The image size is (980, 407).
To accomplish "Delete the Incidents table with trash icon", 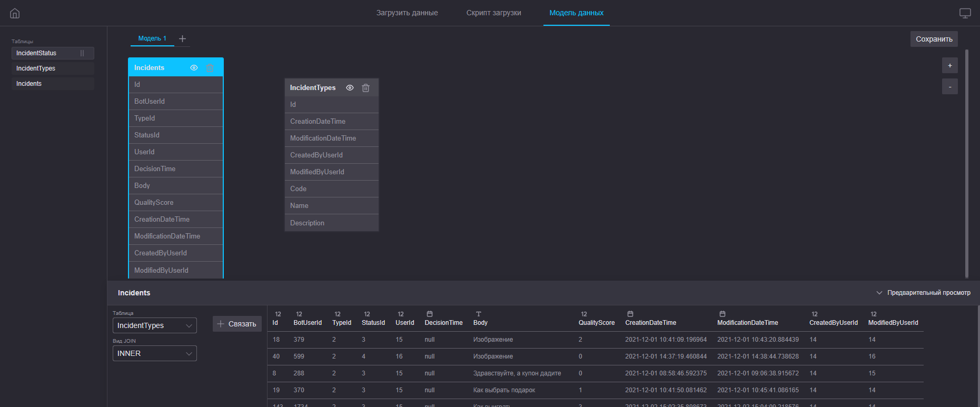I will [210, 68].
